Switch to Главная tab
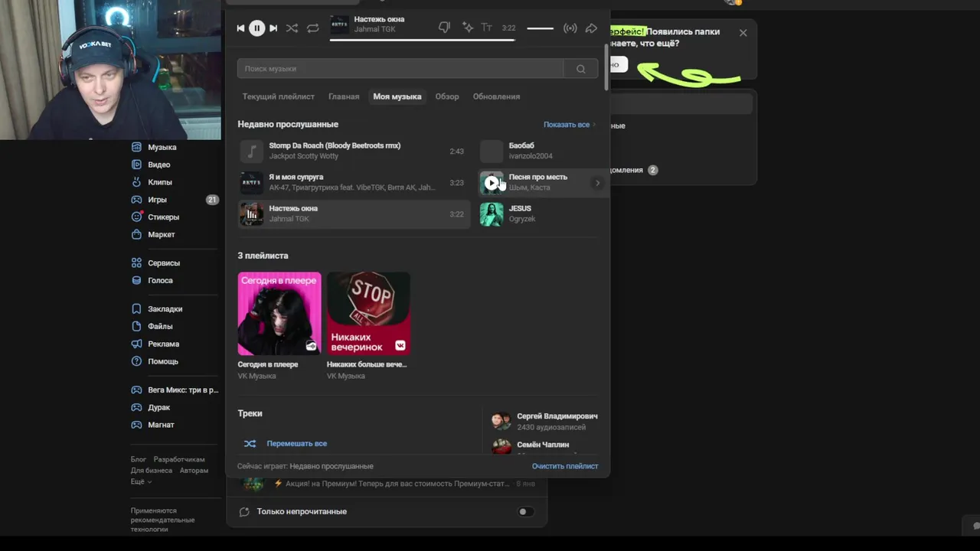Viewport: 980px width, 551px height. [344, 96]
